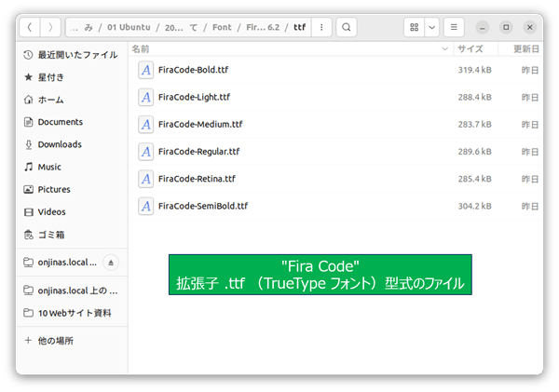Viewport: 559px width, 392px height.
Task: Minimize the file manager window
Action: (482, 27)
